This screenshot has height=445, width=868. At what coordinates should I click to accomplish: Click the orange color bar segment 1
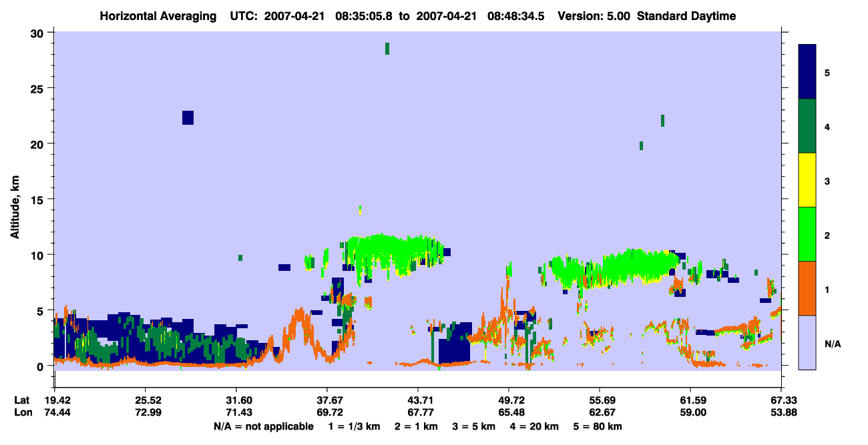pyautogui.click(x=807, y=288)
